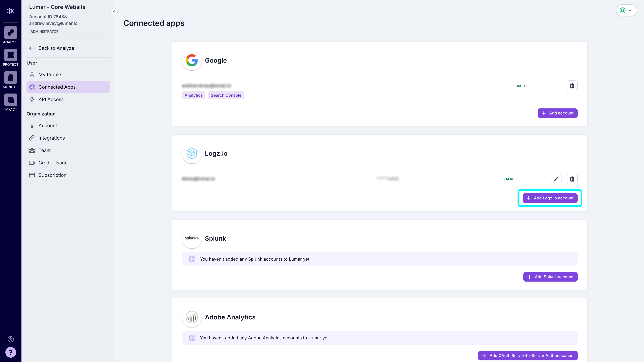Open the API Access page
644x362 pixels.
[x=51, y=99]
